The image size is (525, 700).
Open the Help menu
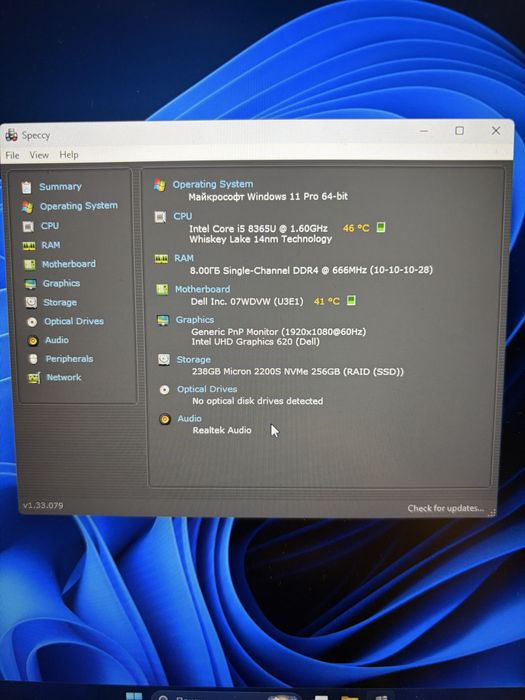[69, 154]
